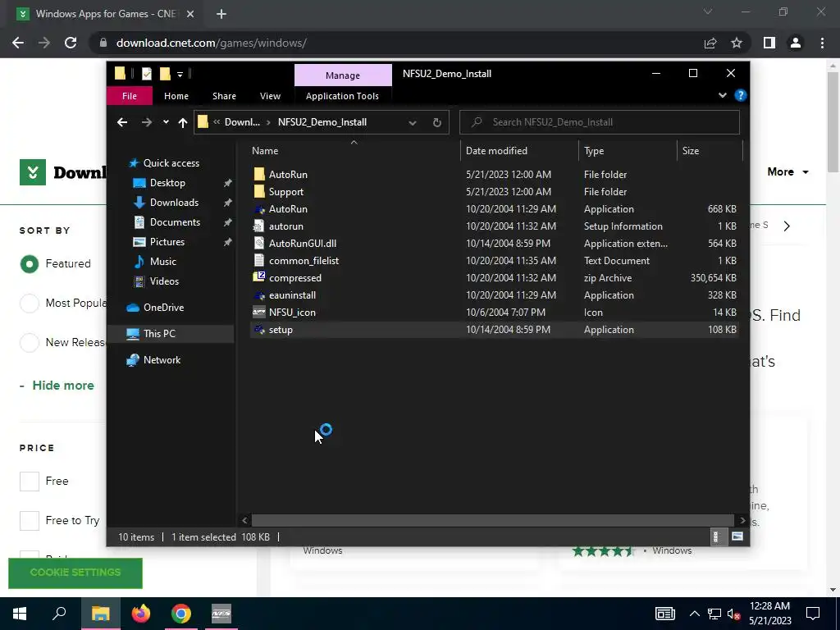Click the compressed zip archive icon

point(259,277)
